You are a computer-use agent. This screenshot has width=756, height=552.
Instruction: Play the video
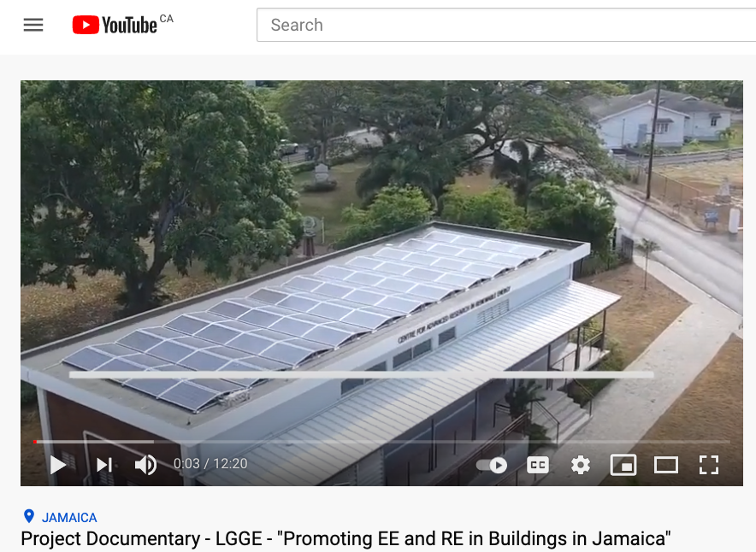(x=58, y=465)
